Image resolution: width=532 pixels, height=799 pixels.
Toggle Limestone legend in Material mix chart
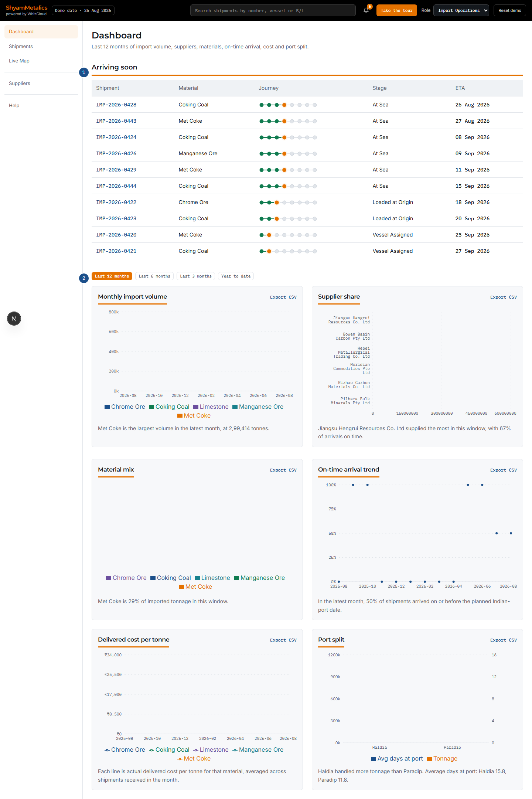tap(212, 578)
